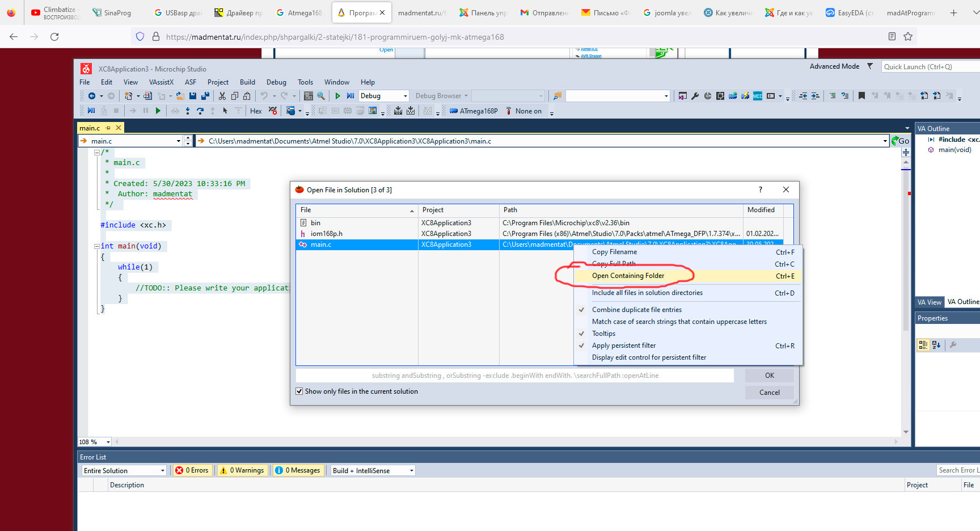This screenshot has height=531, width=980.
Task: Click the single Save disk icon
Action: pos(193,96)
